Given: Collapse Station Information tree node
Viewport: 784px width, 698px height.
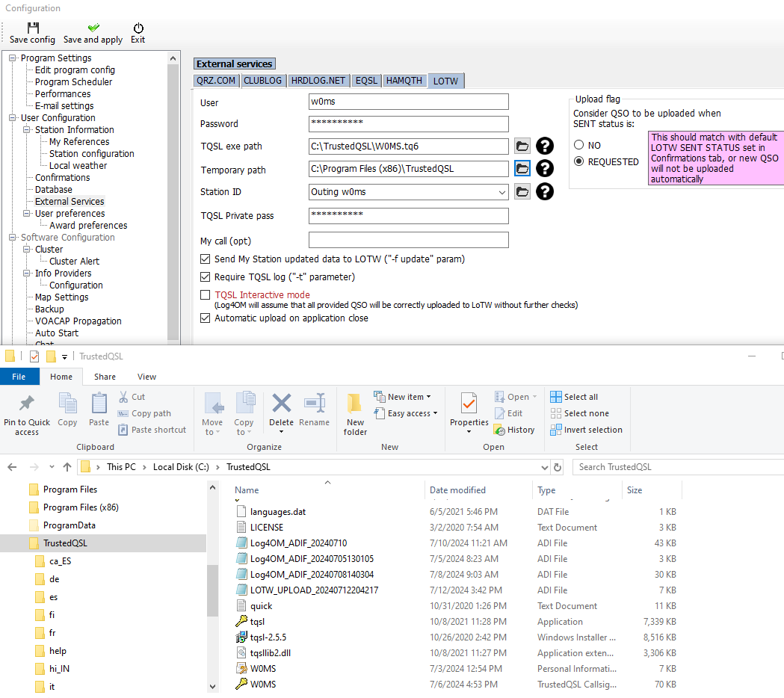Looking at the screenshot, I should click(26, 130).
